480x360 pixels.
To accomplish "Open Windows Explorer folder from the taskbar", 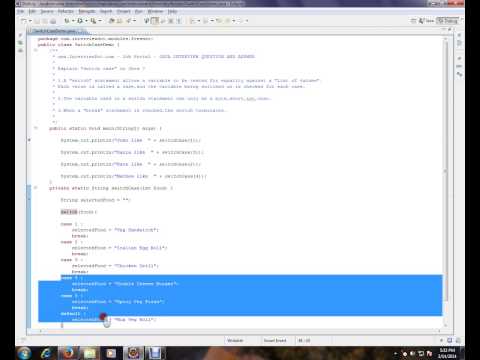I will point(90,353).
